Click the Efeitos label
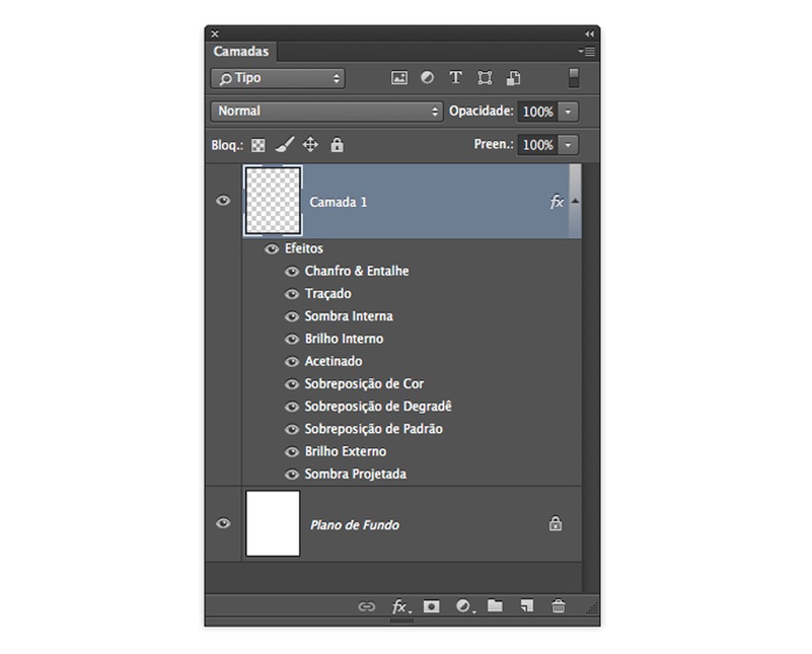 304,248
